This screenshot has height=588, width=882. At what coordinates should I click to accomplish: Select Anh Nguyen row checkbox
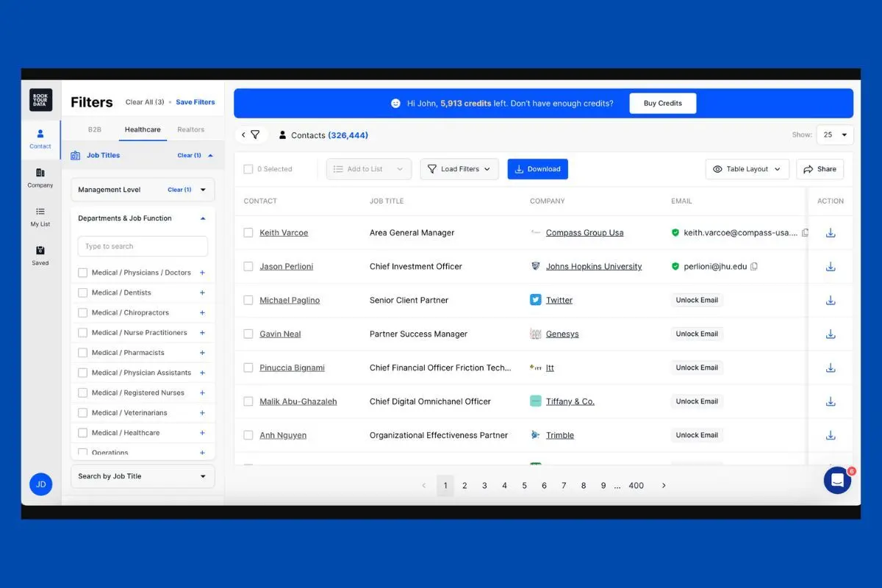[248, 436]
